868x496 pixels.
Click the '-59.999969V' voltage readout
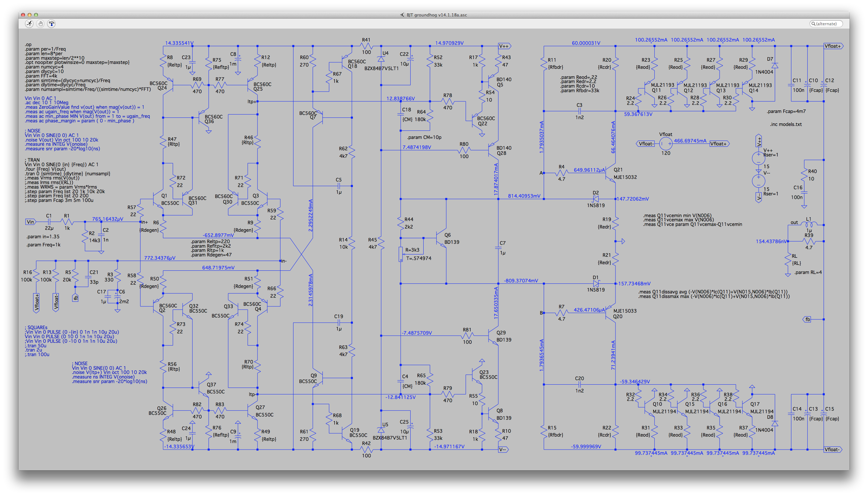pyautogui.click(x=586, y=446)
